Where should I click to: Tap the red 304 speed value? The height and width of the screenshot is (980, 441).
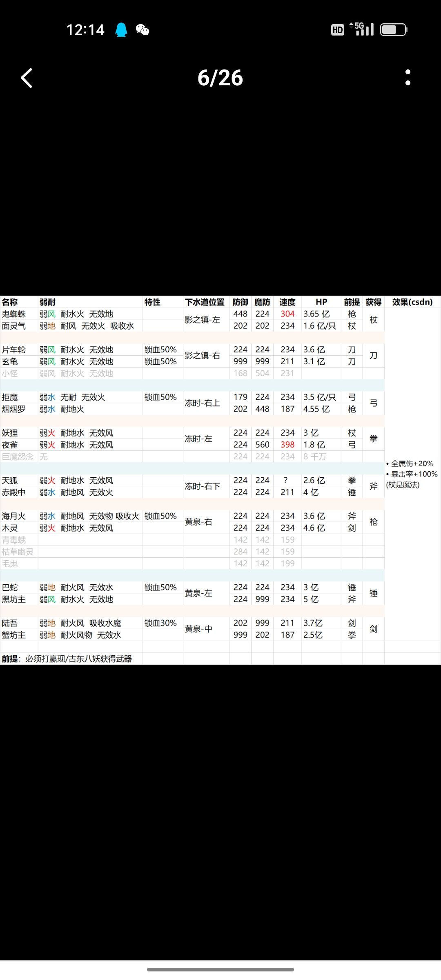click(x=287, y=314)
